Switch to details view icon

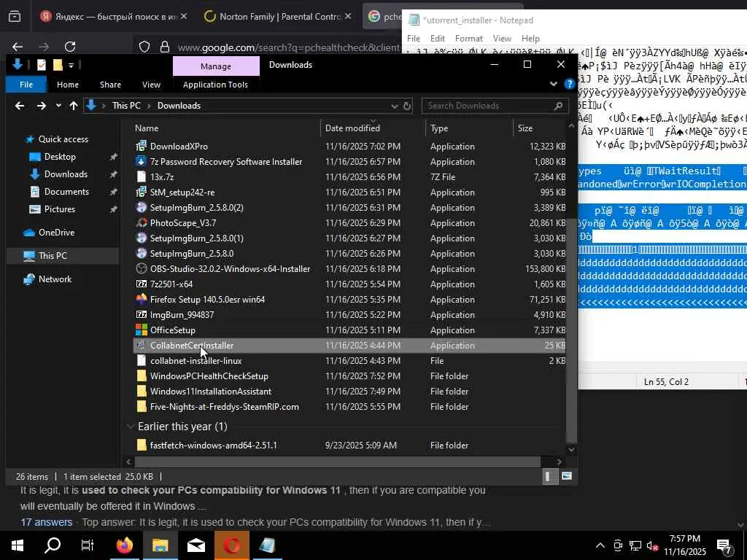click(549, 476)
